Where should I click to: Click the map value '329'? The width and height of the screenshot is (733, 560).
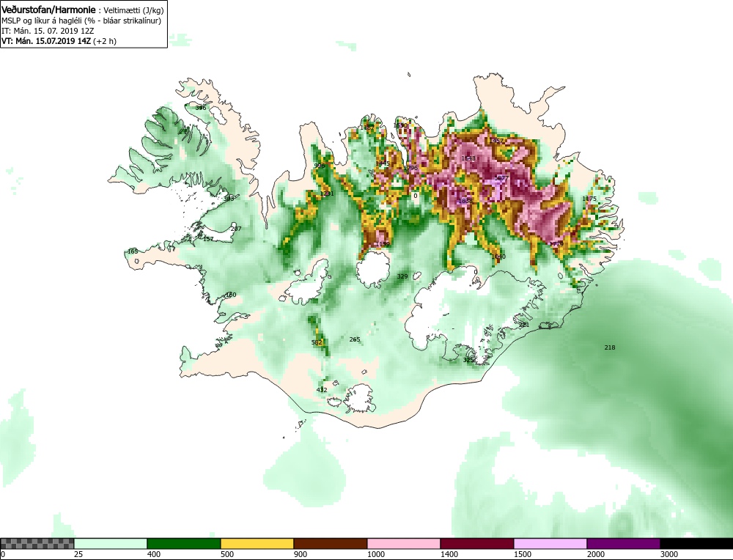pos(402,276)
